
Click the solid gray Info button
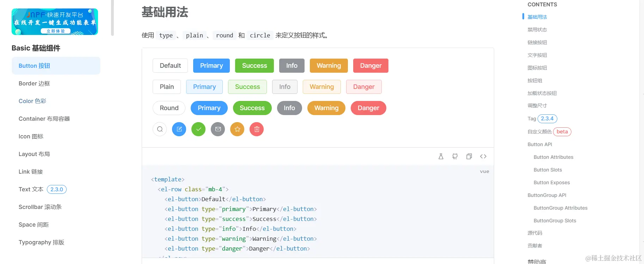pyautogui.click(x=292, y=66)
